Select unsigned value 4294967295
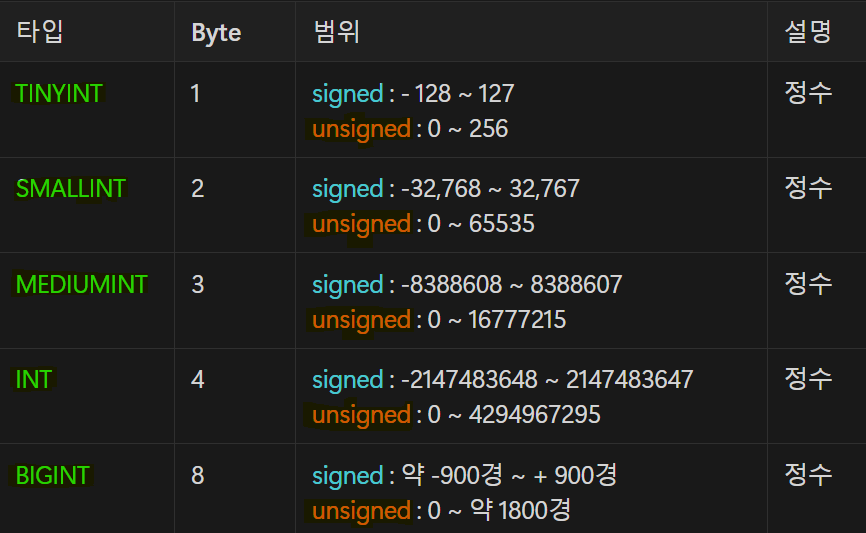Viewport: 866px width, 533px height. coord(534,415)
